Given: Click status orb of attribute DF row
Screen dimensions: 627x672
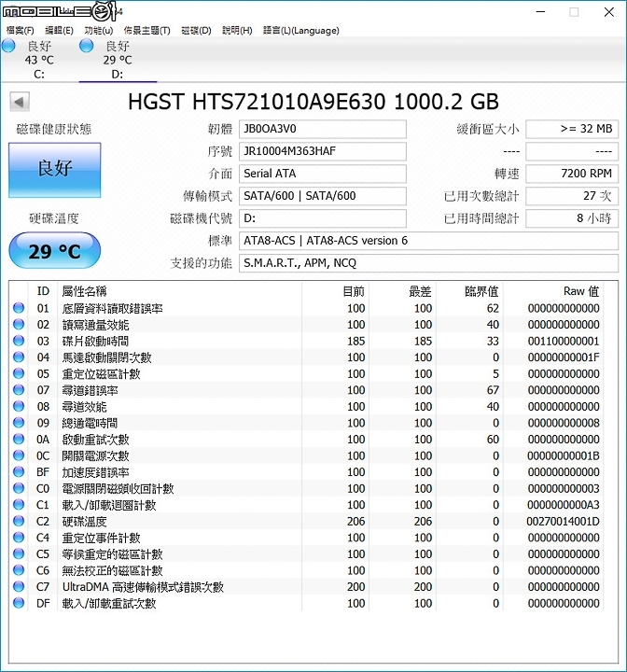Looking at the screenshot, I should coord(19,603).
